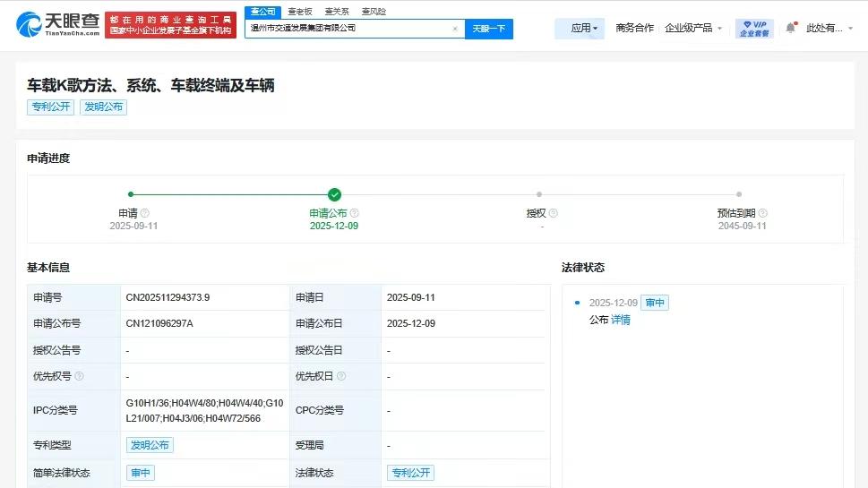Show help for 预估到期 question mark
This screenshot has height=488, width=868.
coord(763,213)
